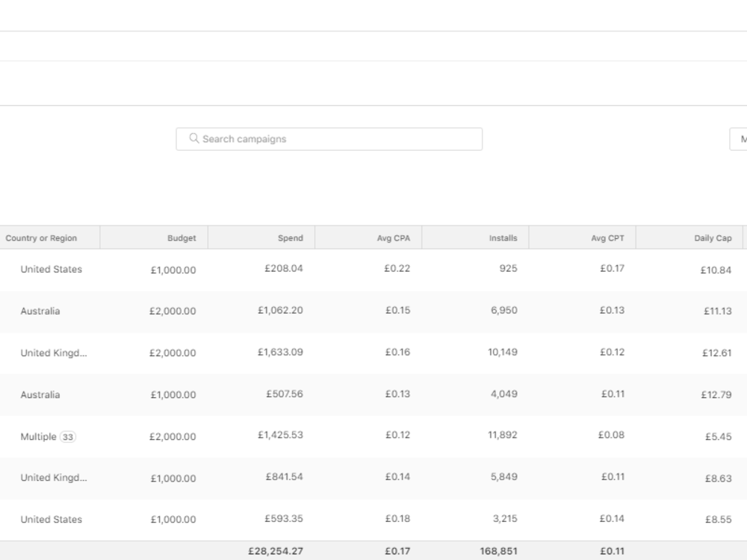747x560 pixels.
Task: Click the total spend £28,254.27
Action: (276, 552)
